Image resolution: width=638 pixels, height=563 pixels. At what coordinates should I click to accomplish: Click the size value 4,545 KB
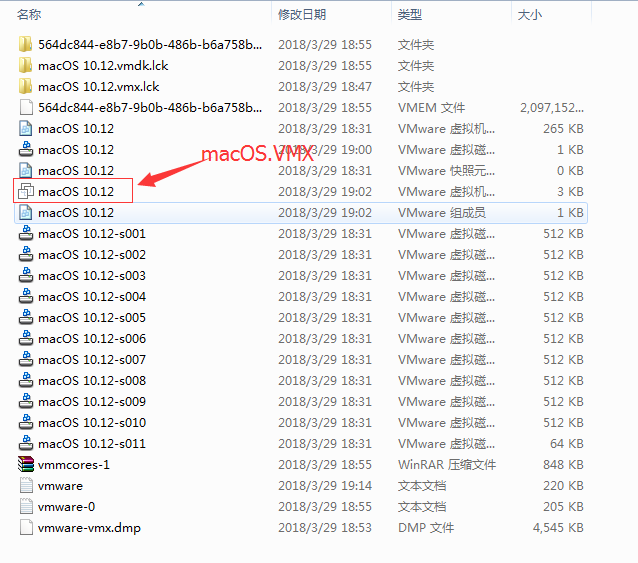click(x=558, y=528)
